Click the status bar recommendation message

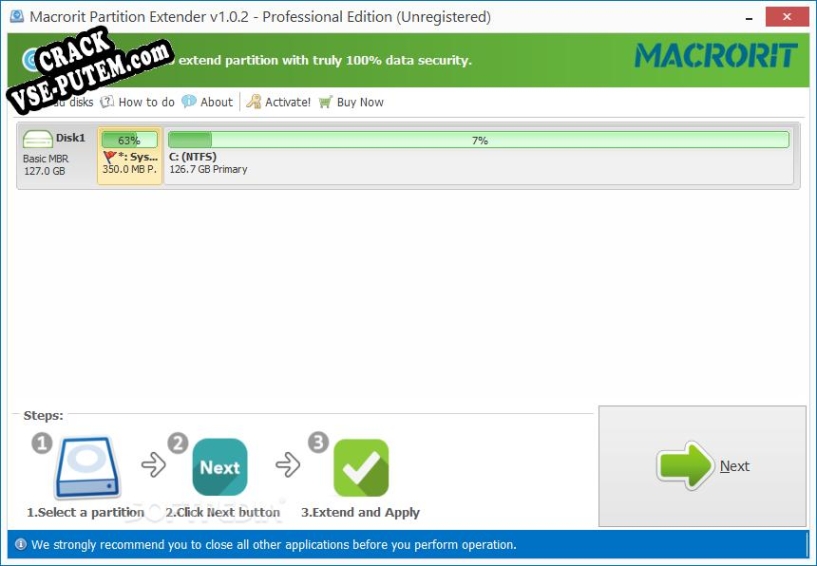click(x=274, y=545)
